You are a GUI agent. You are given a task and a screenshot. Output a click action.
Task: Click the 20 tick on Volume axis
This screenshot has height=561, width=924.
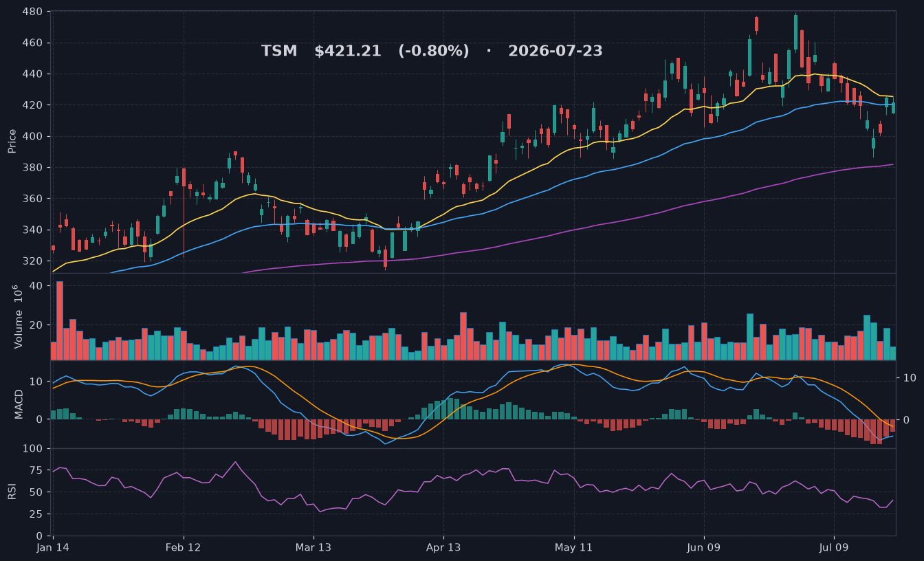36,325
